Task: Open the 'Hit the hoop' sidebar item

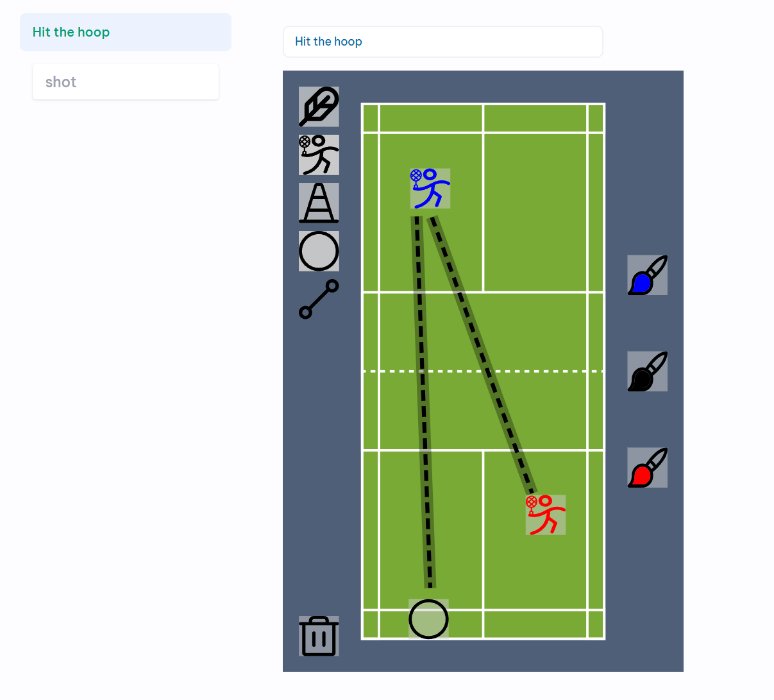Action: [126, 32]
